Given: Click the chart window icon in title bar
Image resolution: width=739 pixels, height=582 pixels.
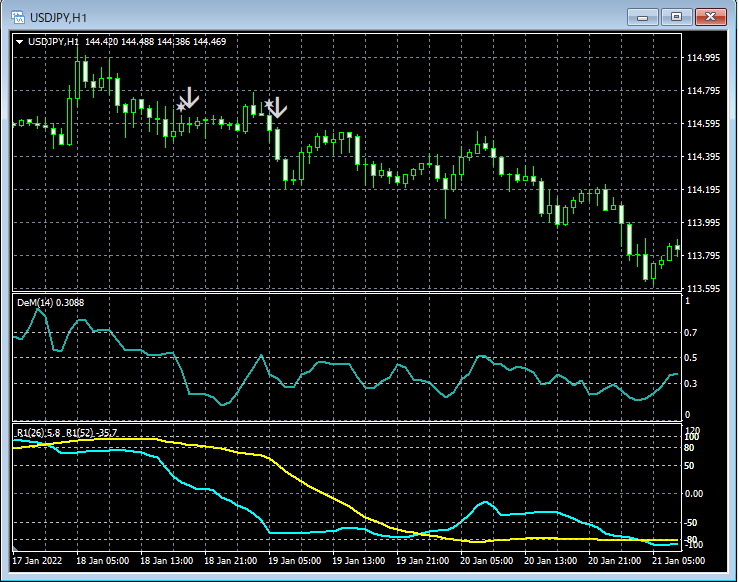Looking at the screenshot, I should tap(18, 17).
